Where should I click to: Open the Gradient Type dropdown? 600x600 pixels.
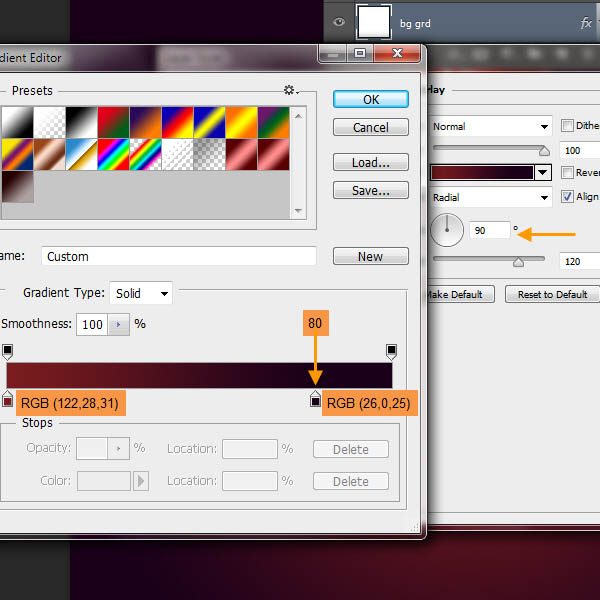coord(141,293)
